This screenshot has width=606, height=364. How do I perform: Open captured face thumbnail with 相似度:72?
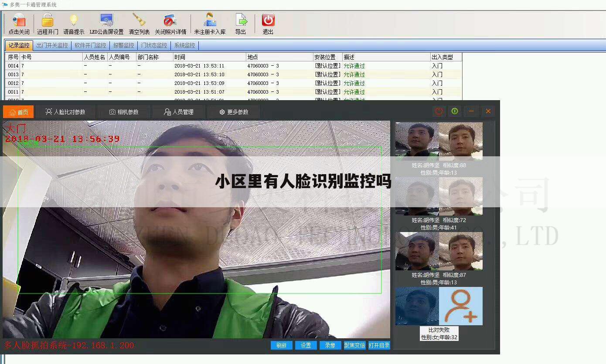(x=417, y=196)
